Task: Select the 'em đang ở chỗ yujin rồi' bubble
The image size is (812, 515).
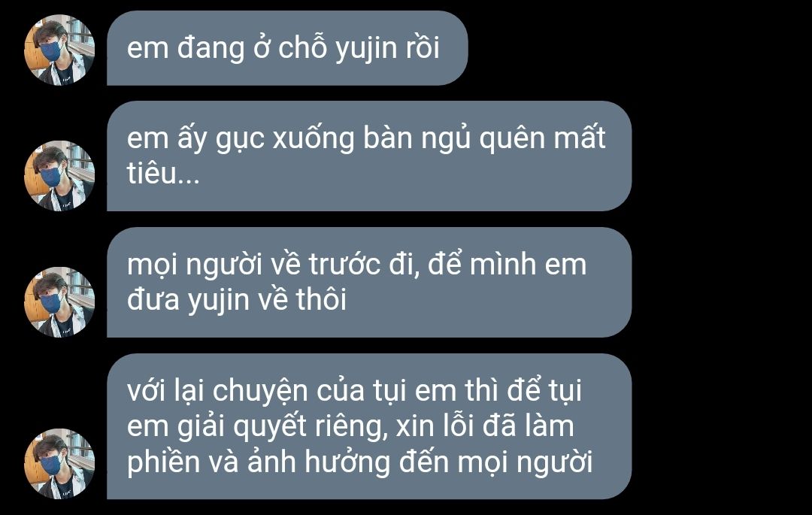Action: click(287, 48)
